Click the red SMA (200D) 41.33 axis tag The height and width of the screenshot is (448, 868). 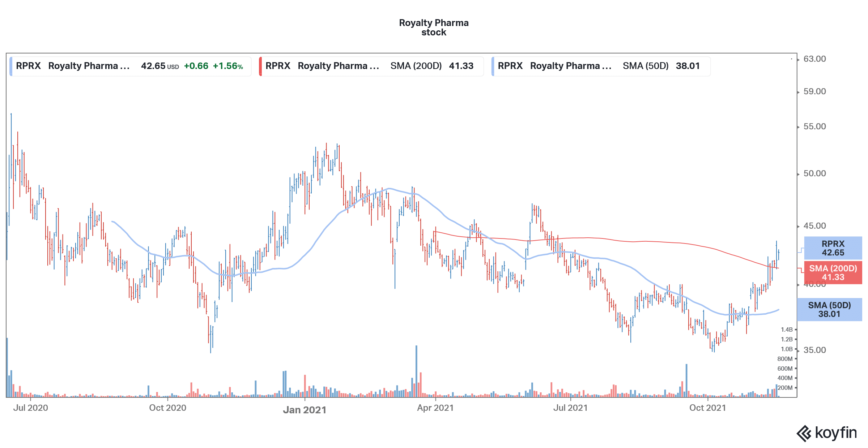[833, 273]
